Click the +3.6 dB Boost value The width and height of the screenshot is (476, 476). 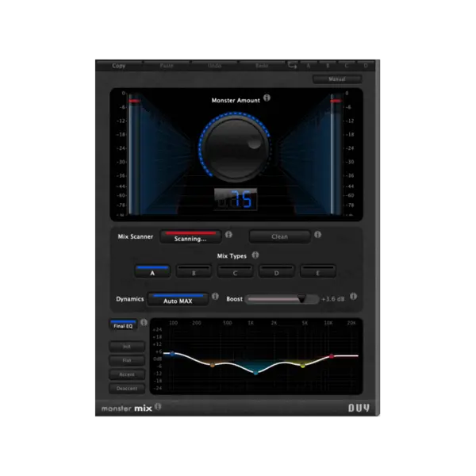pos(333,299)
